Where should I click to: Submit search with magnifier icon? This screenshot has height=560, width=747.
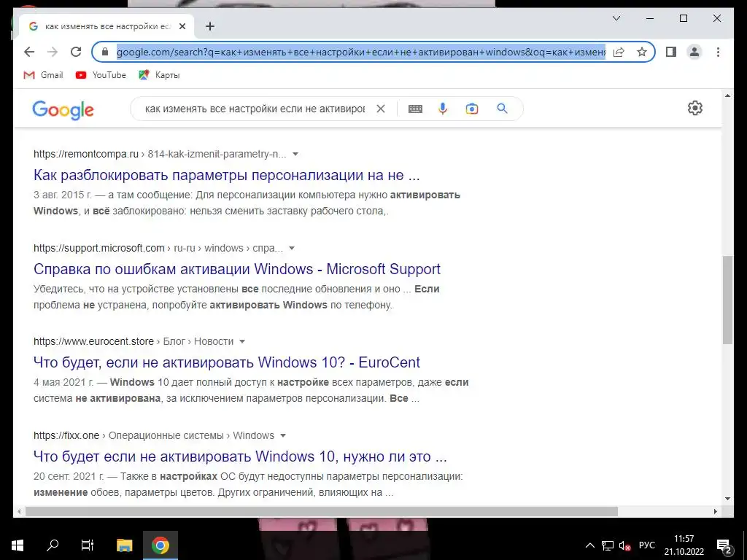click(502, 109)
